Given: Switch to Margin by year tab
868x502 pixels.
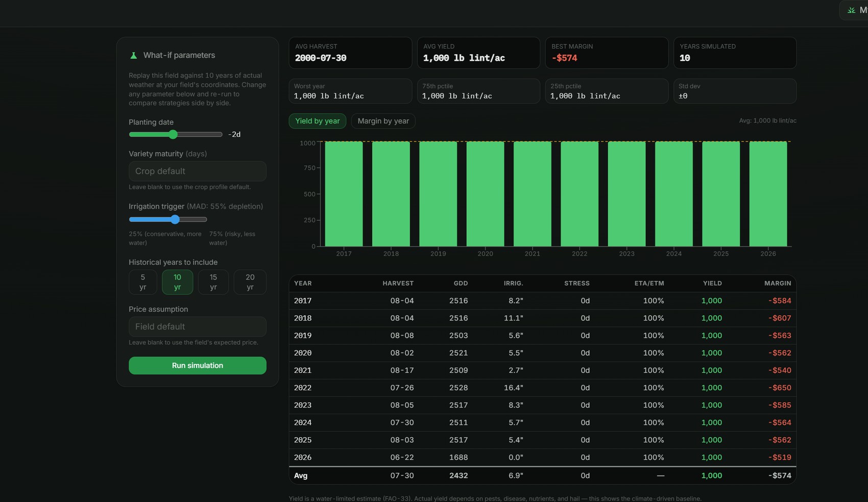Looking at the screenshot, I should (383, 121).
